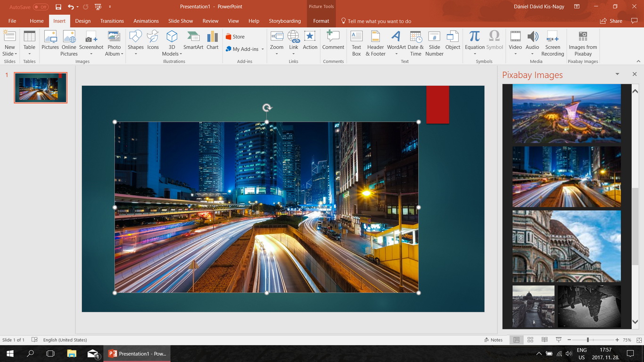Screen dimensions: 644x362
Task: Click the SmartArt icon in the ribbon
Action: pos(193,41)
